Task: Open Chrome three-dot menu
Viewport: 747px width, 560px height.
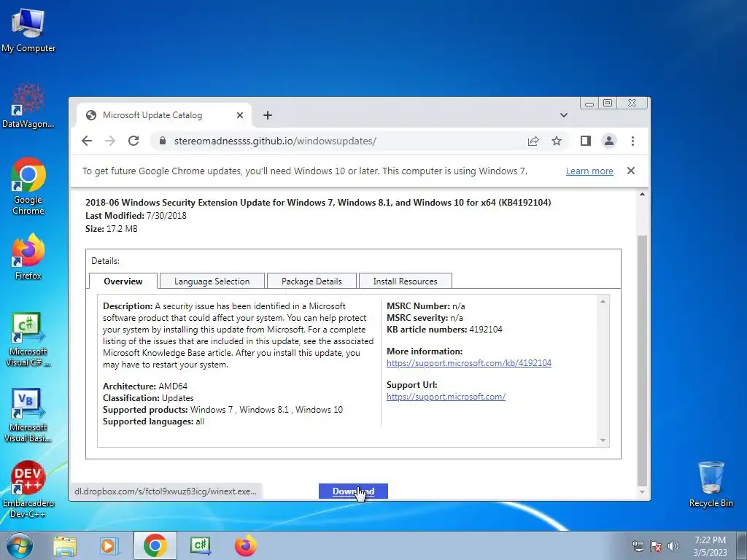Action: click(x=632, y=141)
